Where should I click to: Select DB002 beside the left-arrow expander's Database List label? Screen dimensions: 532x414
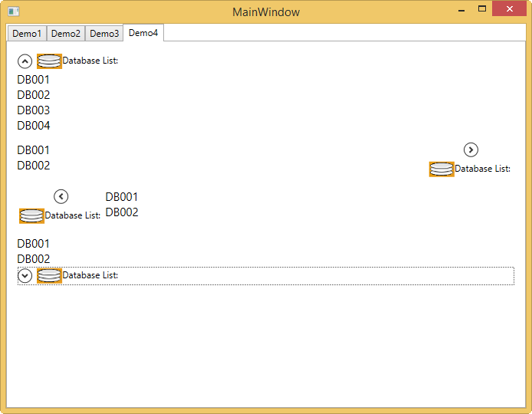pos(122,212)
